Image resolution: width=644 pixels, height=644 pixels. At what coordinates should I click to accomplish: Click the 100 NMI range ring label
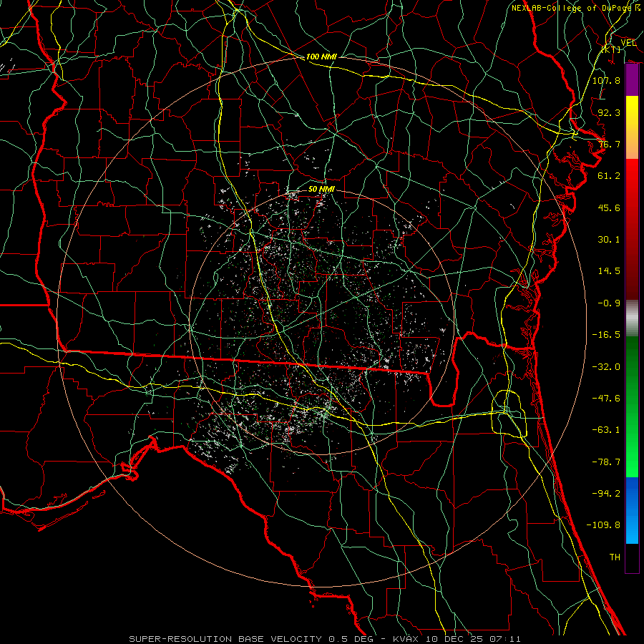321,57
